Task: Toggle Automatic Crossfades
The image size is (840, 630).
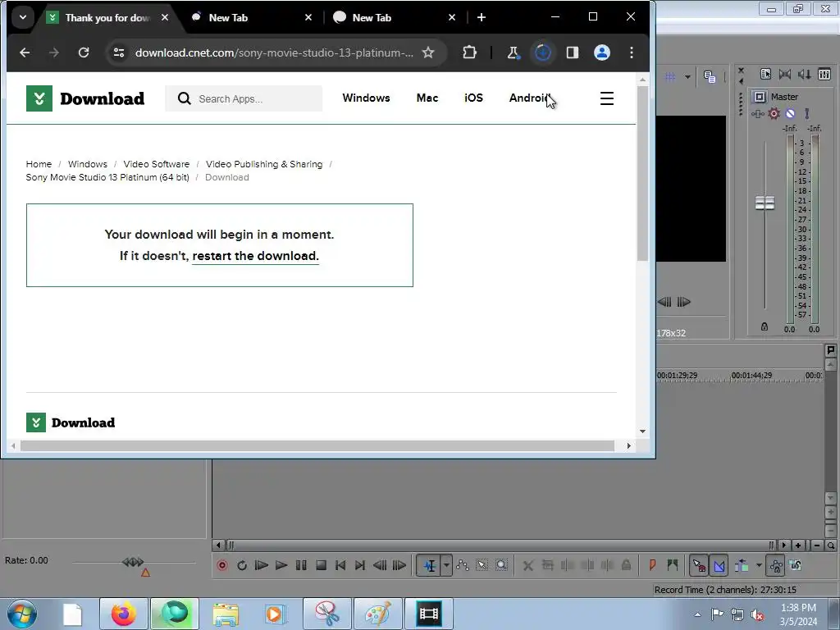Action: (x=719, y=565)
